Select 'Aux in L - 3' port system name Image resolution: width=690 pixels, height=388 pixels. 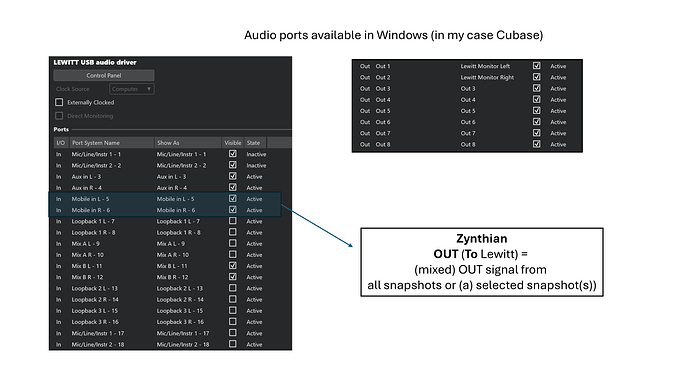86,176
